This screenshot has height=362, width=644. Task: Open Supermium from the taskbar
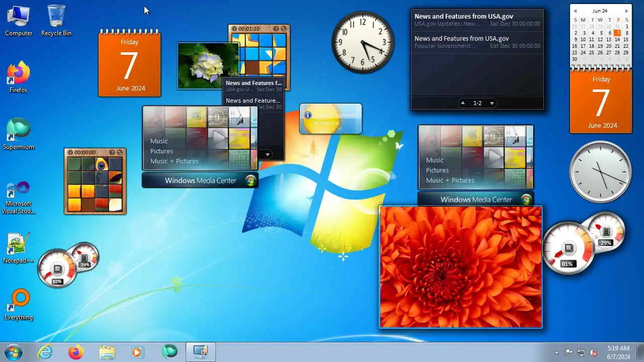[169, 352]
